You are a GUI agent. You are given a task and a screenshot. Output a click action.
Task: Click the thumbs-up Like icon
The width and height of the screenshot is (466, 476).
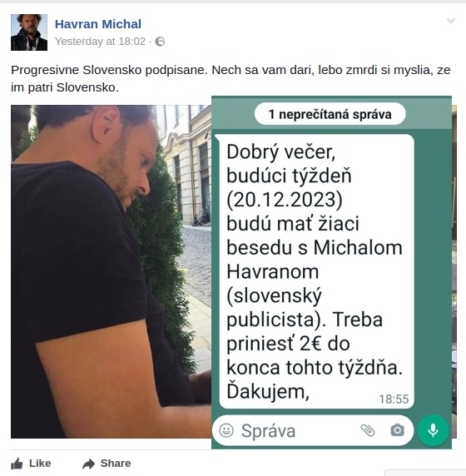[17, 464]
